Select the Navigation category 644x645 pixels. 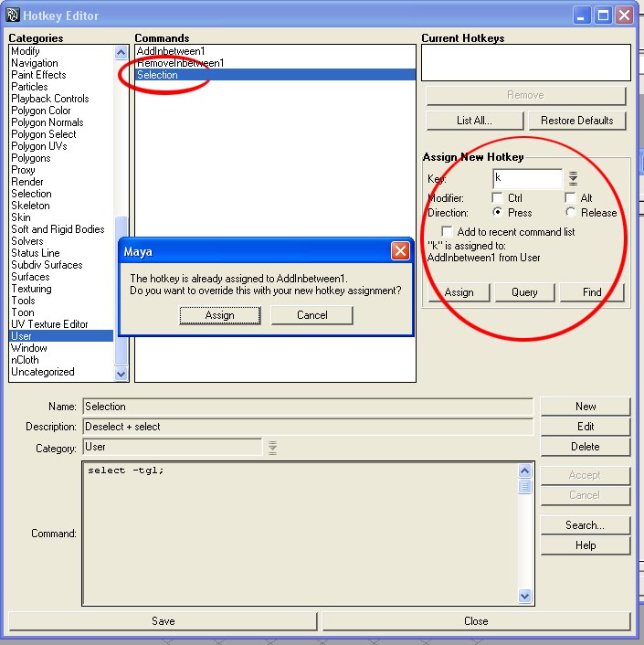tap(61, 63)
